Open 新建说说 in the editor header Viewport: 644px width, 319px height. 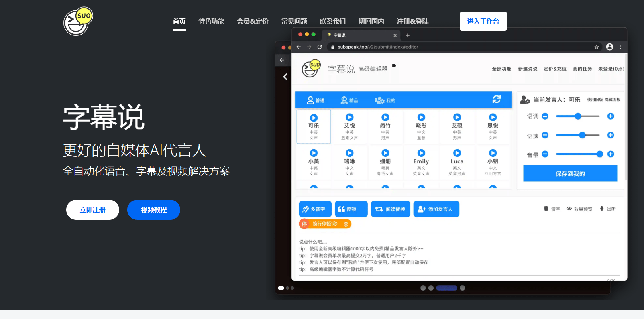click(528, 69)
